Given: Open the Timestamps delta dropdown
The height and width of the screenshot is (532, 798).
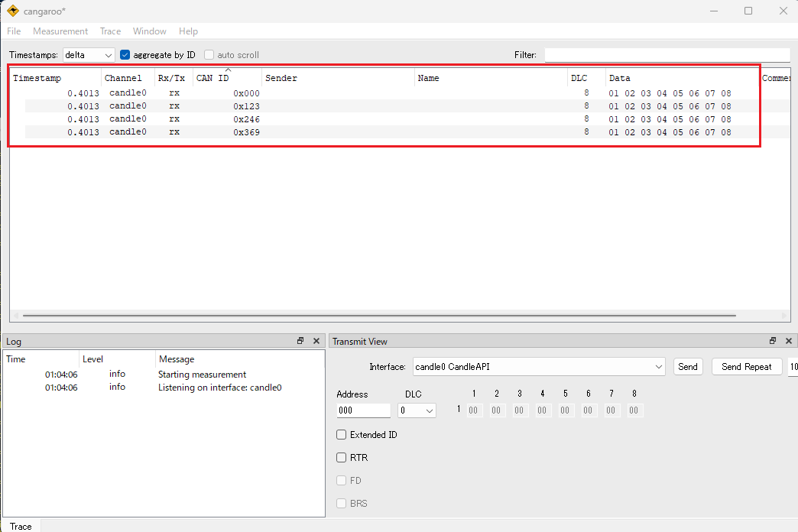Looking at the screenshot, I should tap(88, 55).
